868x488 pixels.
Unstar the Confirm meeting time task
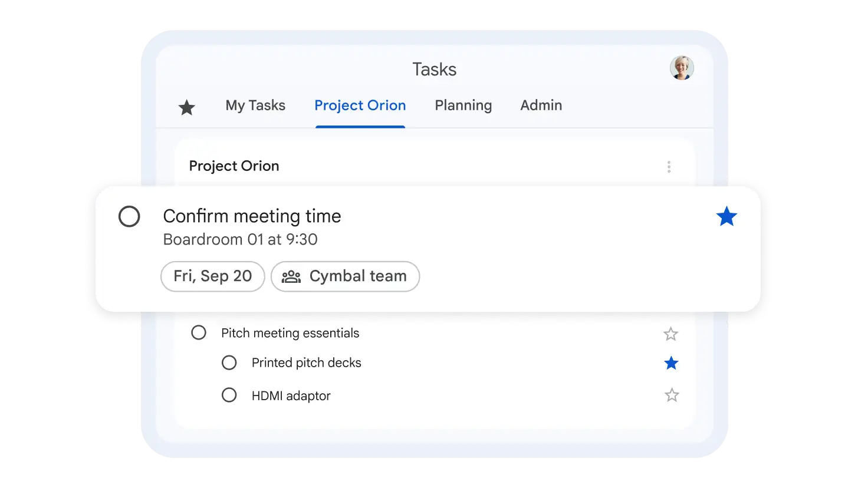(726, 217)
